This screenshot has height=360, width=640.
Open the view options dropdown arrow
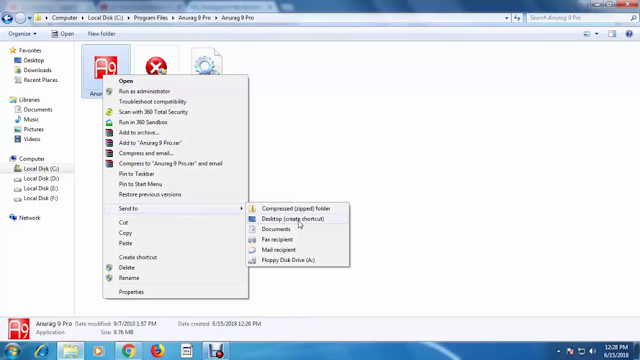coord(596,34)
